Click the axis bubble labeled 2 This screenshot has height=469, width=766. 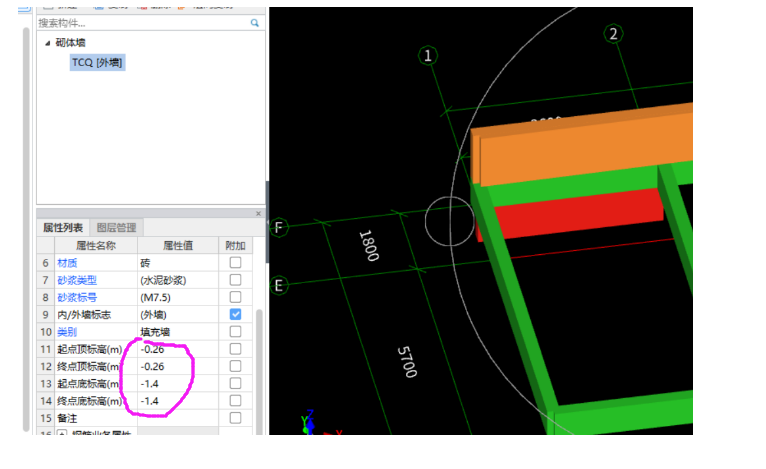click(x=613, y=34)
